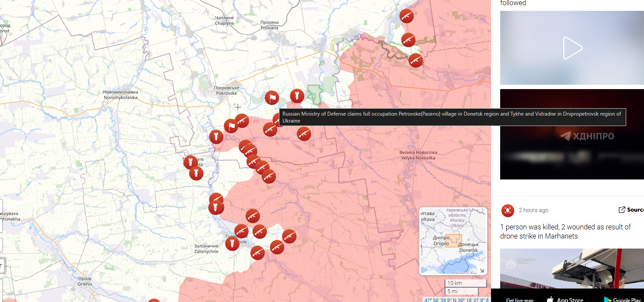The width and height of the screenshot is (644, 302).
Task: Click the bomb marker right of the Pokrovske flag
Action: pyautogui.click(x=297, y=96)
